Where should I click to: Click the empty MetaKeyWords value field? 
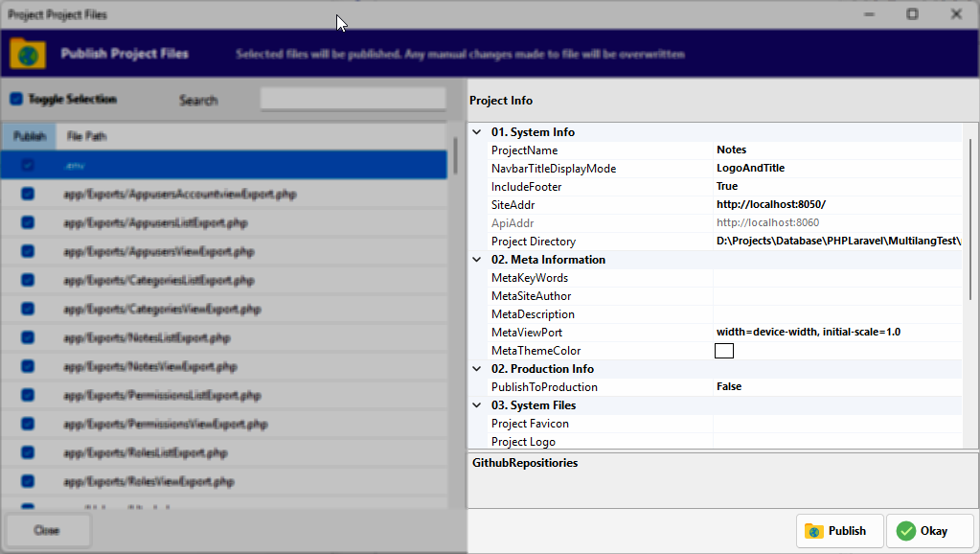pyautogui.click(x=837, y=278)
